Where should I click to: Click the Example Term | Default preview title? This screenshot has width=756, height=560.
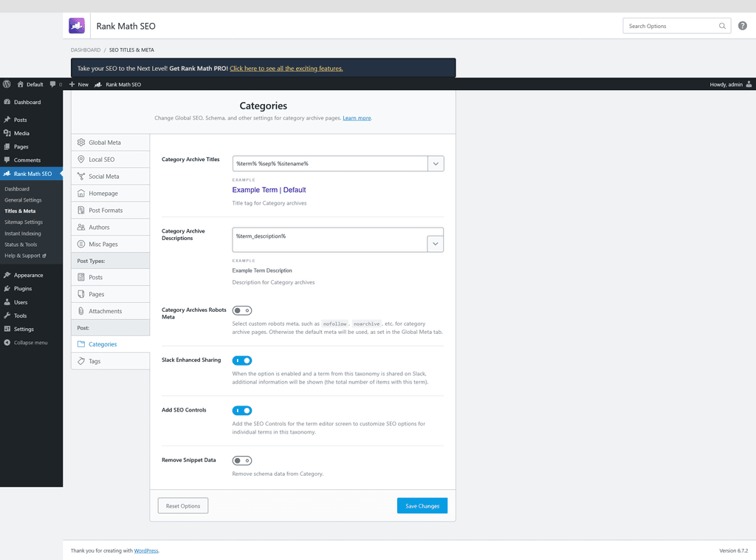pos(269,190)
